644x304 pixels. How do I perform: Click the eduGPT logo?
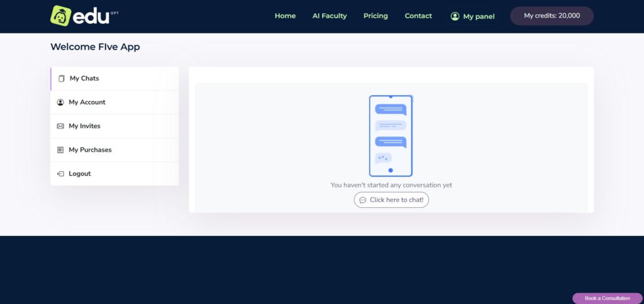coord(83,16)
